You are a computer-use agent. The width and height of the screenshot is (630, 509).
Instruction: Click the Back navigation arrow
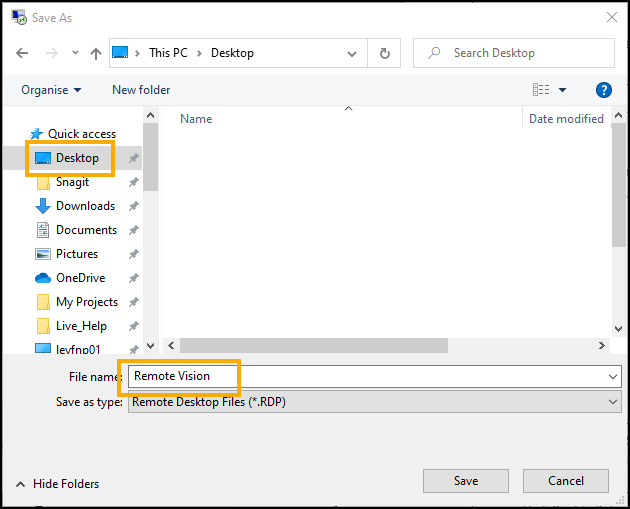pyautogui.click(x=22, y=53)
